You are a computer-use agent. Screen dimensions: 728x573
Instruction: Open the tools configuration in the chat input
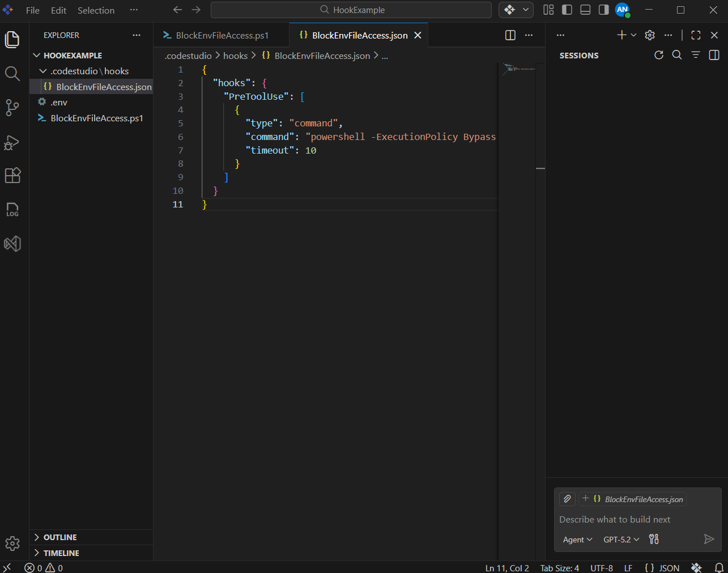pyautogui.click(x=653, y=539)
